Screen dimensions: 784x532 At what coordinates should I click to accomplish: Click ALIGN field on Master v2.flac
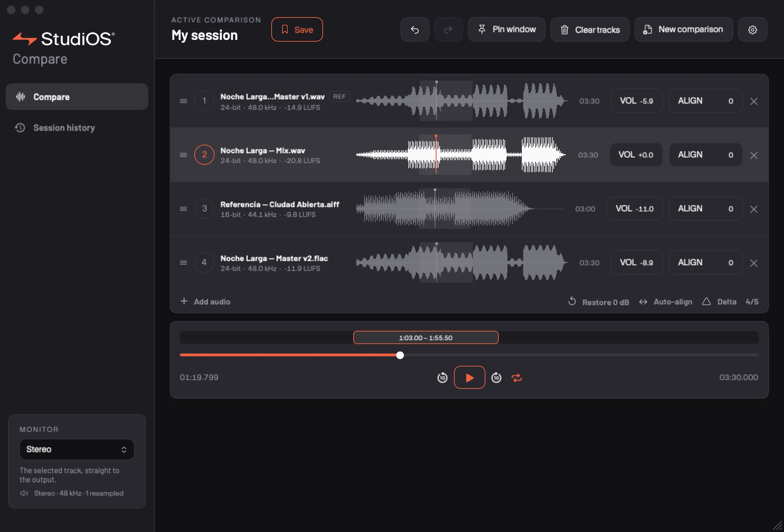tap(706, 262)
